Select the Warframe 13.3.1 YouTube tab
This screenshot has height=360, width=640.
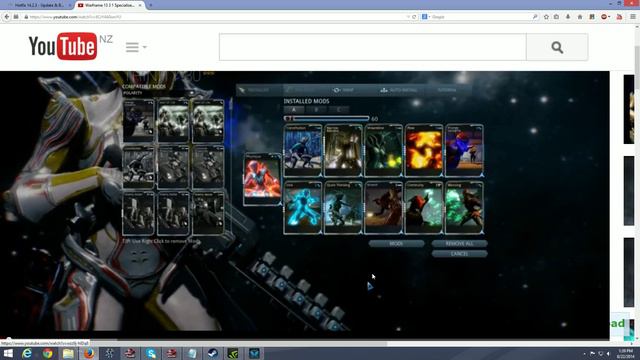point(109,5)
